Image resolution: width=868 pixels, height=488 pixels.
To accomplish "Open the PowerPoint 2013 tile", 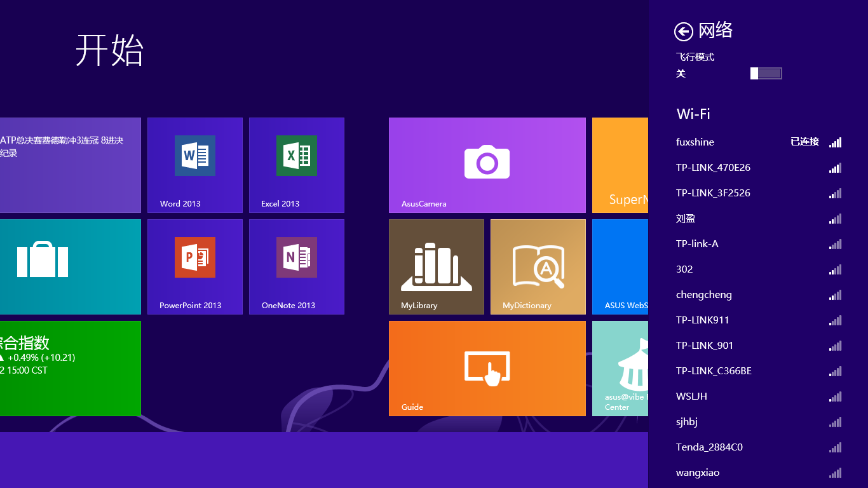I will [194, 266].
